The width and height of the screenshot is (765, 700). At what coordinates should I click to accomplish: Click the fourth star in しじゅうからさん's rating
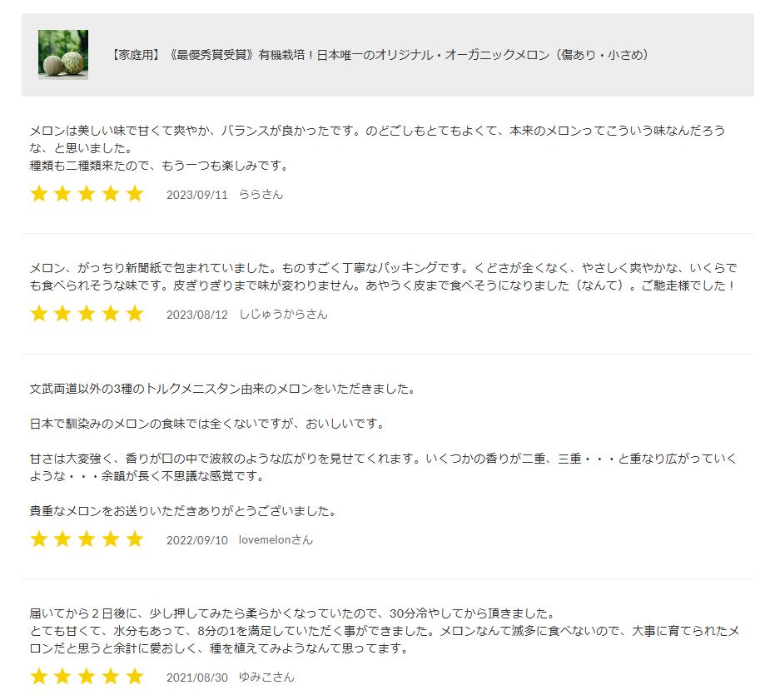111,314
